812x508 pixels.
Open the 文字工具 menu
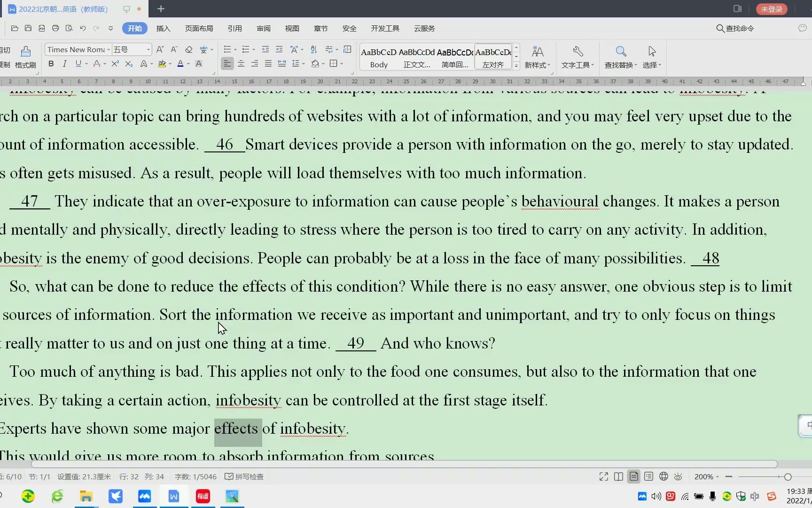tap(578, 57)
